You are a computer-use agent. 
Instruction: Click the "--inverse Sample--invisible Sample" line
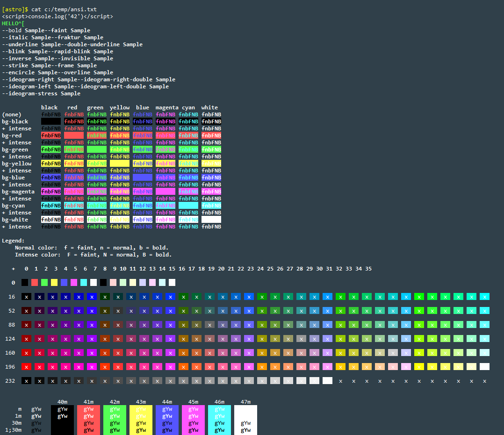pyautogui.click(x=58, y=58)
